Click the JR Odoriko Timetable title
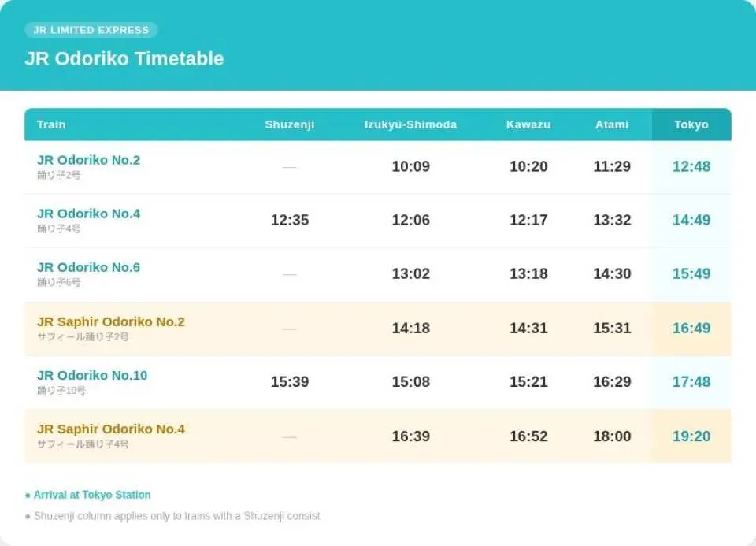756x546 pixels. (124, 58)
